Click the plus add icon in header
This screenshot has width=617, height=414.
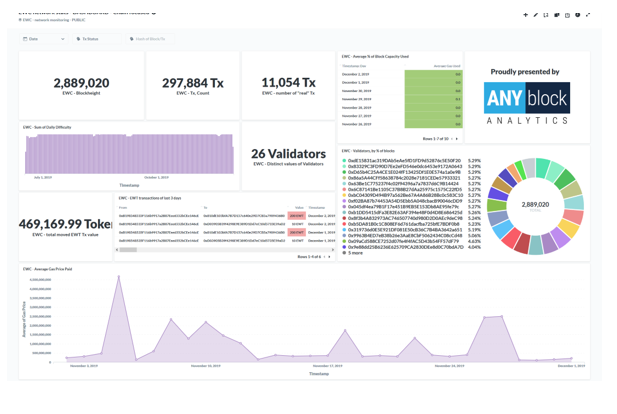[x=525, y=15]
